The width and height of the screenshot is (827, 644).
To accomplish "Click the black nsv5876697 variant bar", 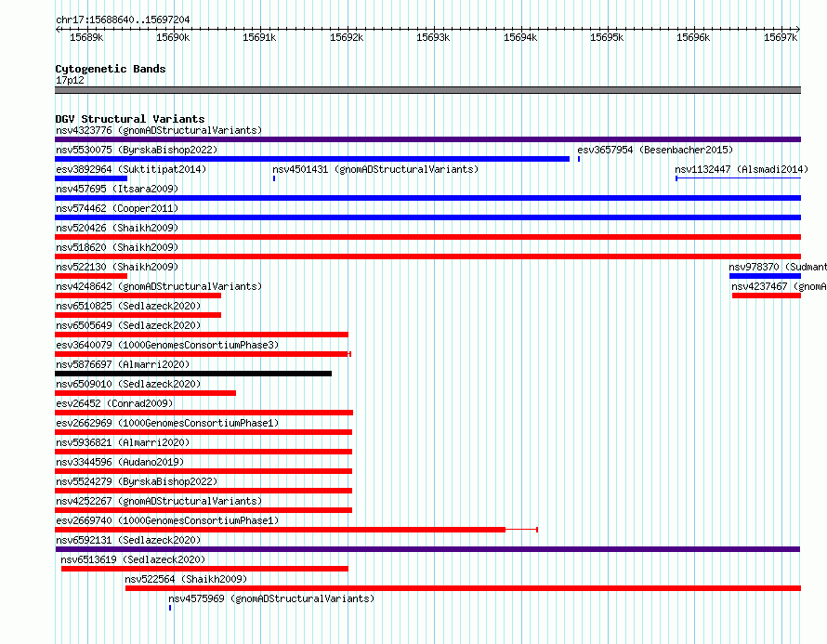I will click(x=193, y=374).
